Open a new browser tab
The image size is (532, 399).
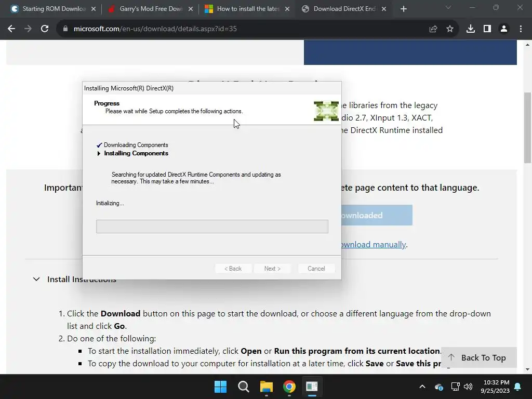pyautogui.click(x=403, y=9)
